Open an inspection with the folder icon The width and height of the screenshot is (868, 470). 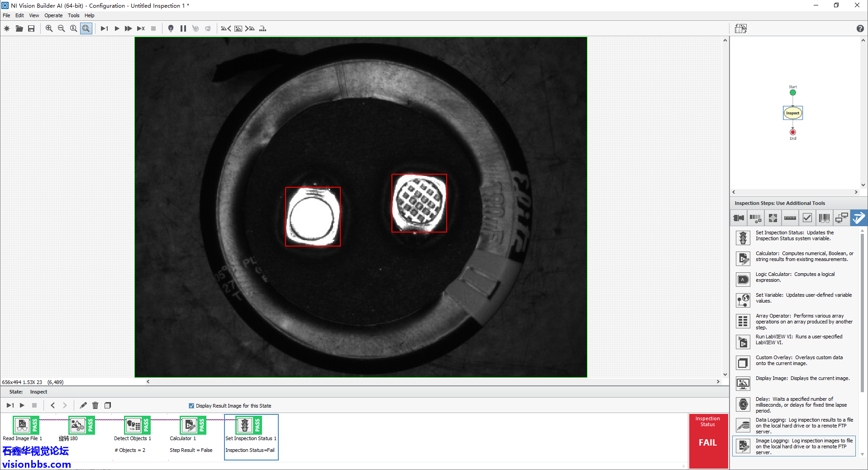pyautogui.click(x=19, y=28)
